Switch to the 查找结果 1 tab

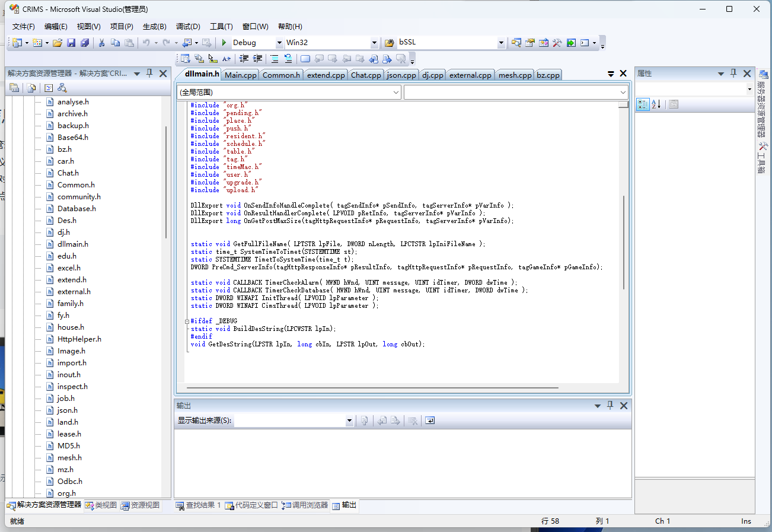pyautogui.click(x=198, y=505)
